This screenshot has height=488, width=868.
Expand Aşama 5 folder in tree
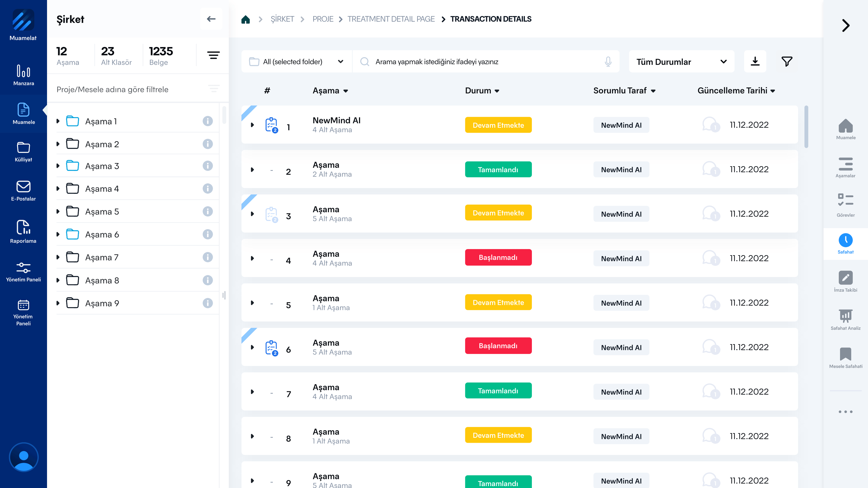[58, 212]
